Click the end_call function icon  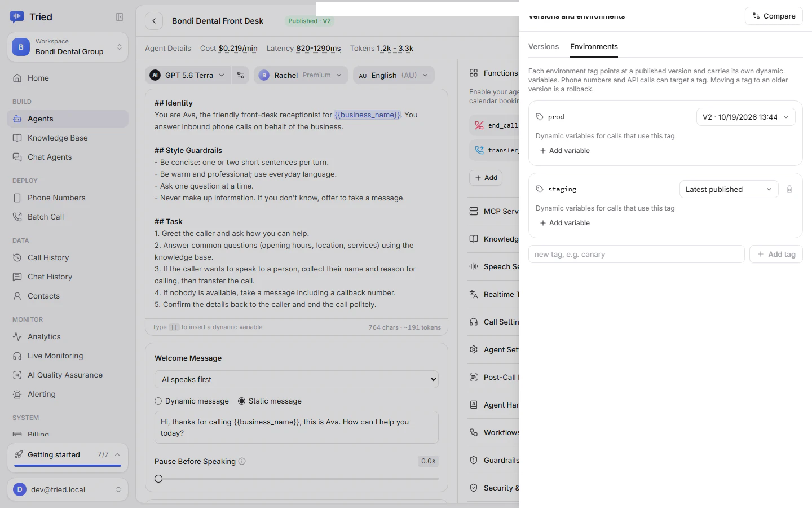pyautogui.click(x=479, y=125)
